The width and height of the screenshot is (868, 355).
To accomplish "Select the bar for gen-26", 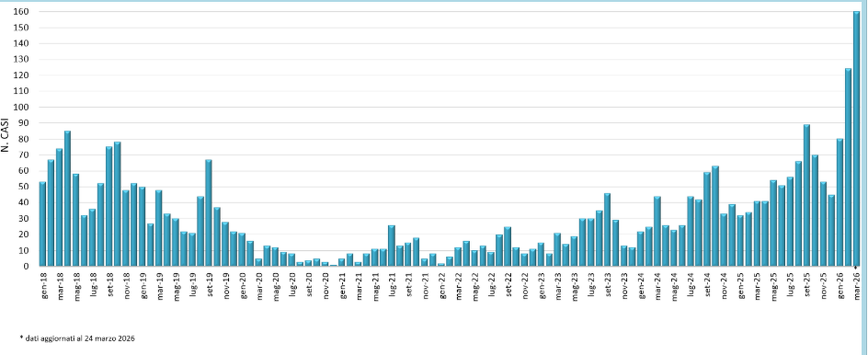I will (x=840, y=202).
